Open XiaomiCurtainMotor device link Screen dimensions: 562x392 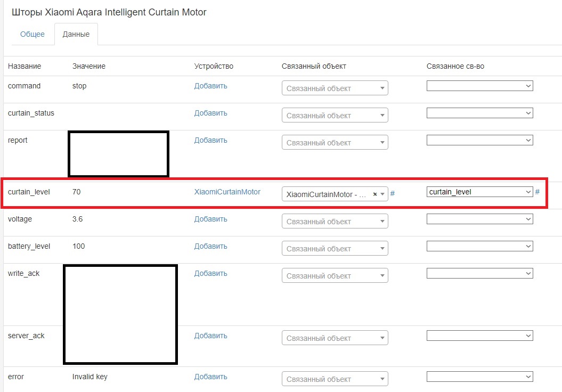pos(227,192)
